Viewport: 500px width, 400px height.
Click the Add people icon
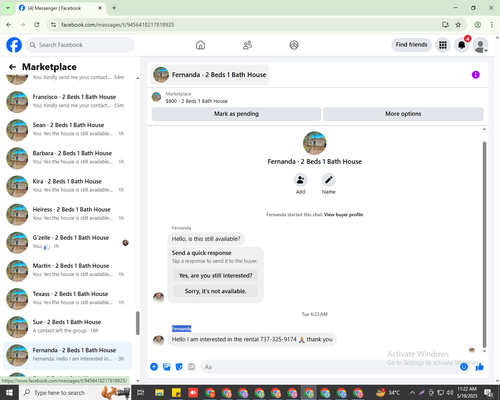pyautogui.click(x=300, y=180)
